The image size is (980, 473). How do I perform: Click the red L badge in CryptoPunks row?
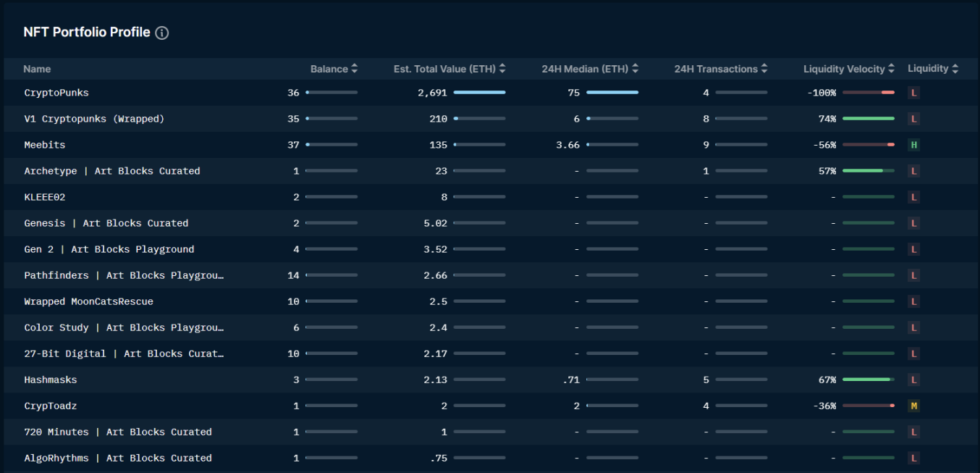pos(913,93)
